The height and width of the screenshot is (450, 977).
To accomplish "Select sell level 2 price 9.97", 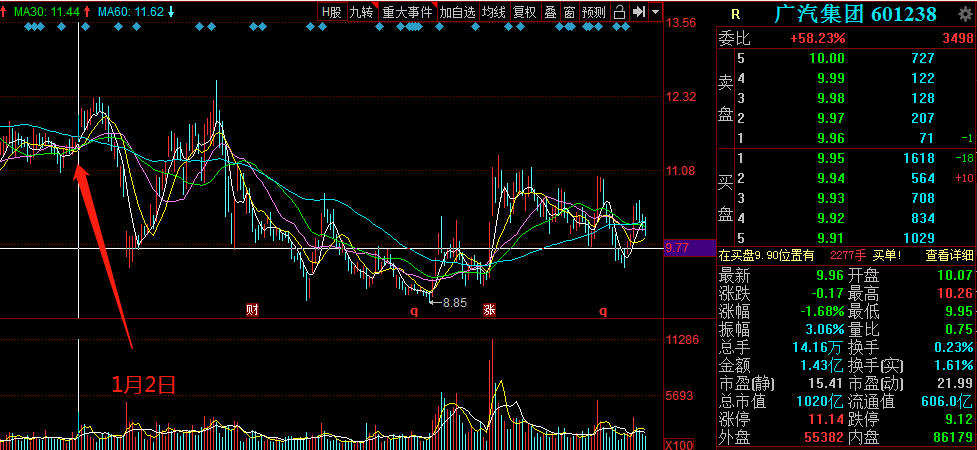I will [x=832, y=118].
